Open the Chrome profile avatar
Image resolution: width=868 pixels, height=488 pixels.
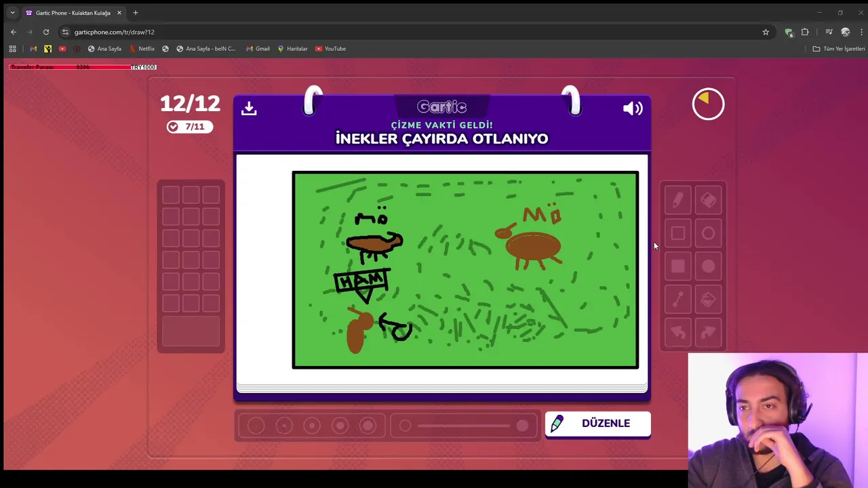pos(845,32)
